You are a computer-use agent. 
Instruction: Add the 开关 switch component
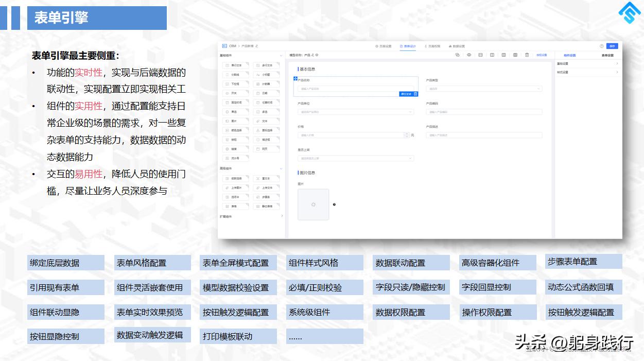click(236, 93)
